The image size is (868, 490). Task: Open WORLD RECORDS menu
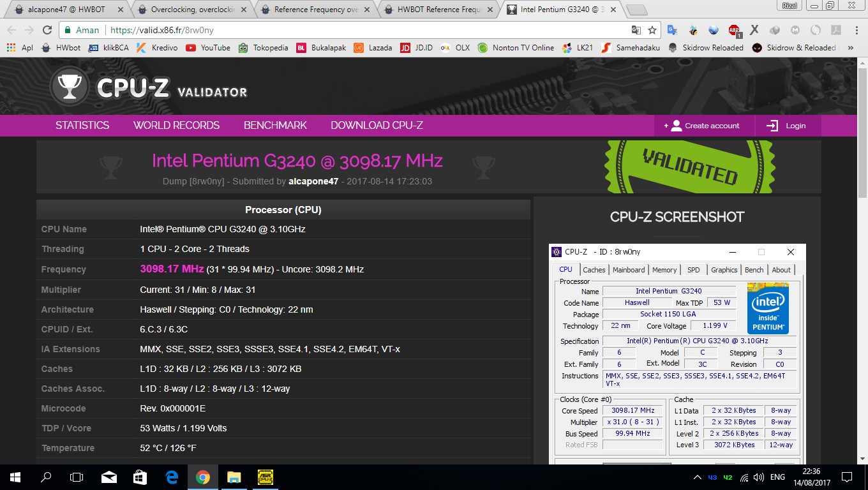176,126
